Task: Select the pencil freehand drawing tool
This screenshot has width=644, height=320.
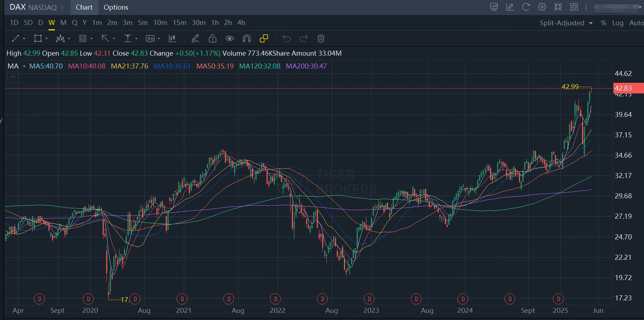Action: [x=195, y=39]
